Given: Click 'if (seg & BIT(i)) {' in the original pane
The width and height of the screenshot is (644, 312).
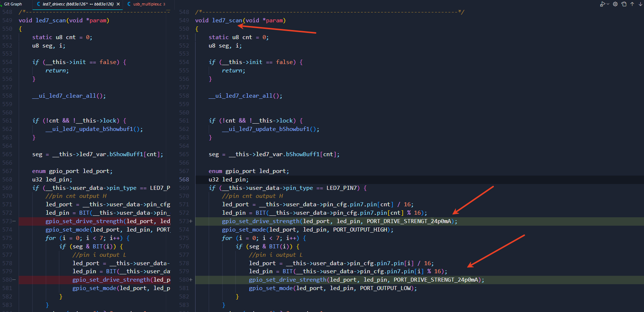Looking at the screenshot, I should point(91,247).
